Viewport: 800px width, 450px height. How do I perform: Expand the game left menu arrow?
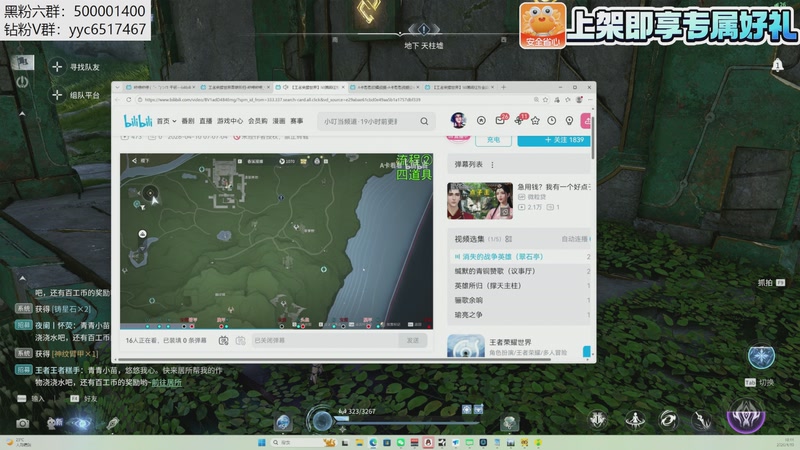pos(22,114)
